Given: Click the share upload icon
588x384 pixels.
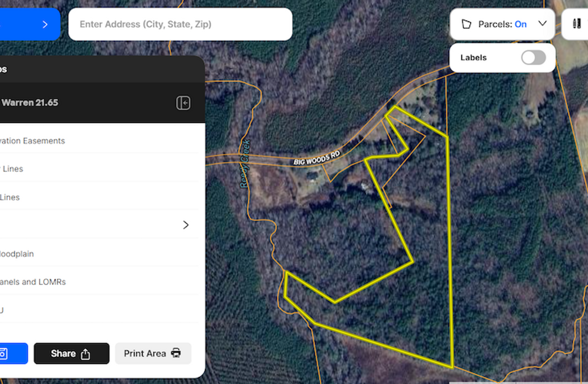Looking at the screenshot, I should (x=86, y=354).
